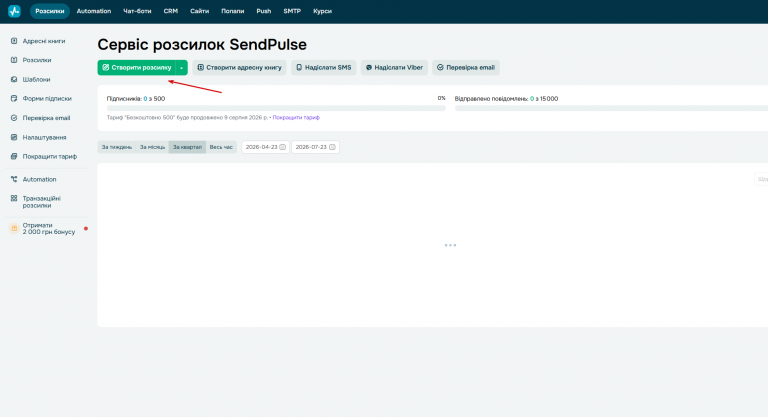Click the SendPulse logo icon
768x417 pixels.
[x=14, y=11]
